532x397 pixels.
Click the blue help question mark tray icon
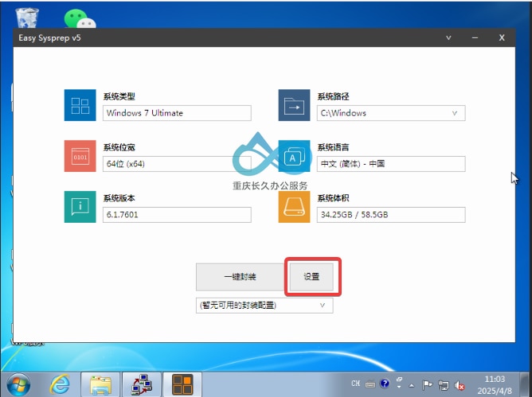(x=385, y=383)
